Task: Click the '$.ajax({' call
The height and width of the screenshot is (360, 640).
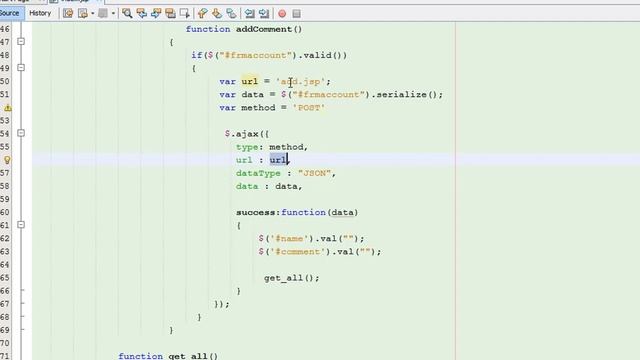Action: point(247,134)
